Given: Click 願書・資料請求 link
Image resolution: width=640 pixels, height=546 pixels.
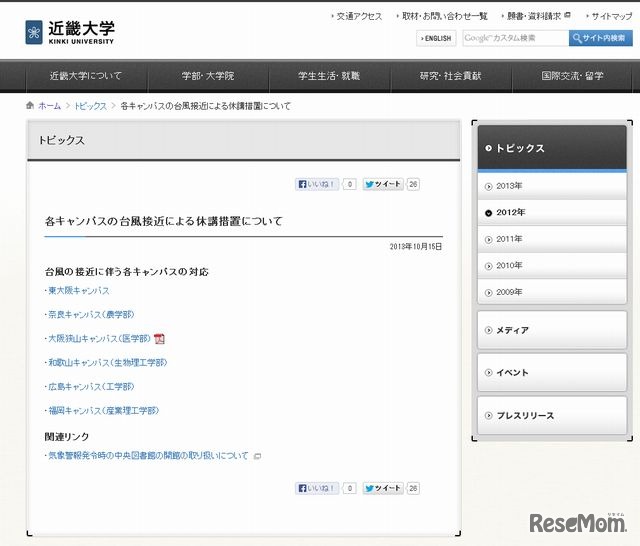Looking at the screenshot, I should click(534, 16).
